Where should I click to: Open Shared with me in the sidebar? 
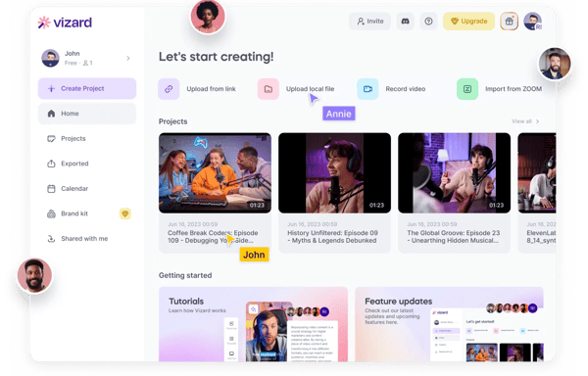click(x=87, y=239)
